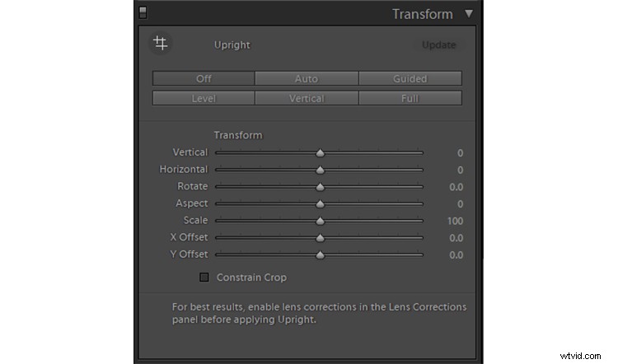The width and height of the screenshot is (618, 364).
Task: Select the Guided Upright tool icon
Action: (160, 44)
